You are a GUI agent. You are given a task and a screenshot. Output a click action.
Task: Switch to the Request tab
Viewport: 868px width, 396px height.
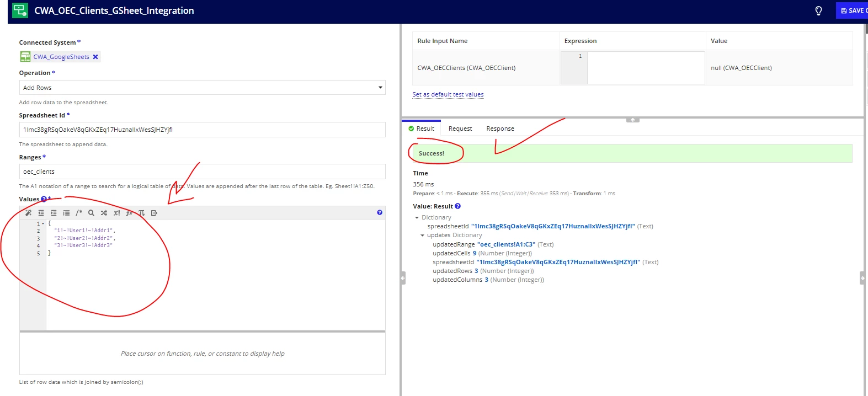tap(460, 129)
